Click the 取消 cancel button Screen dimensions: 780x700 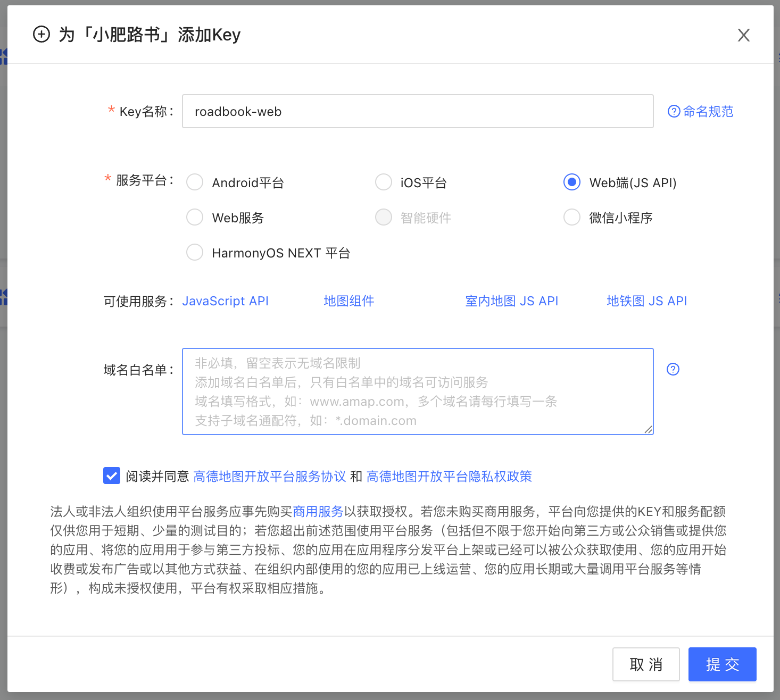[646, 664]
